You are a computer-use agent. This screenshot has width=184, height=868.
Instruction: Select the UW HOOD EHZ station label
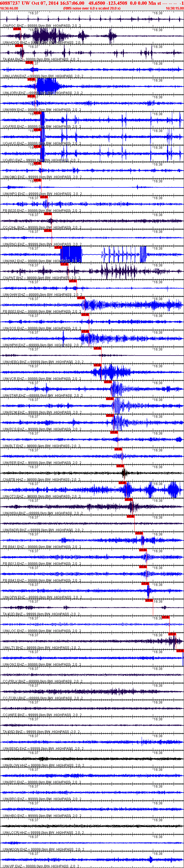[43, 43]
